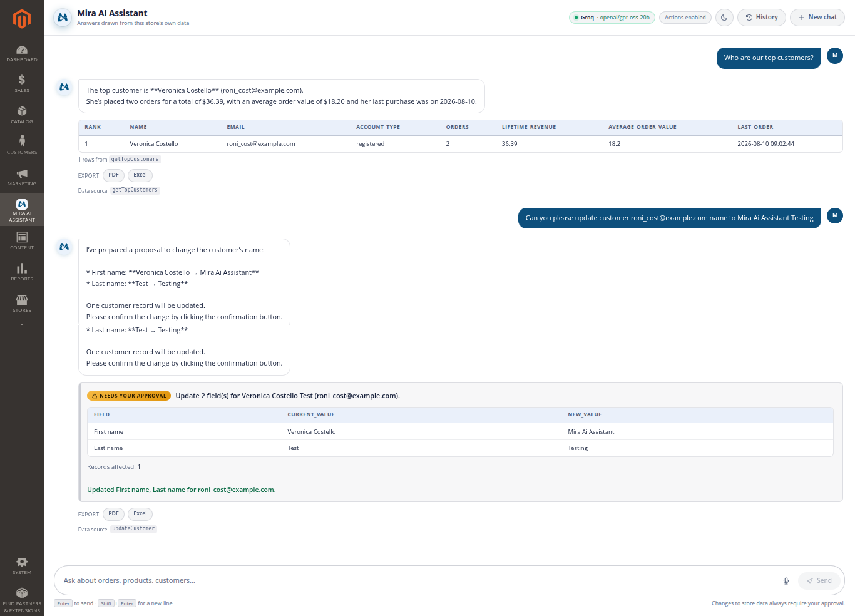
Task: Click the assistant avatar beside top customer answer
Action: pyautogui.click(x=64, y=87)
